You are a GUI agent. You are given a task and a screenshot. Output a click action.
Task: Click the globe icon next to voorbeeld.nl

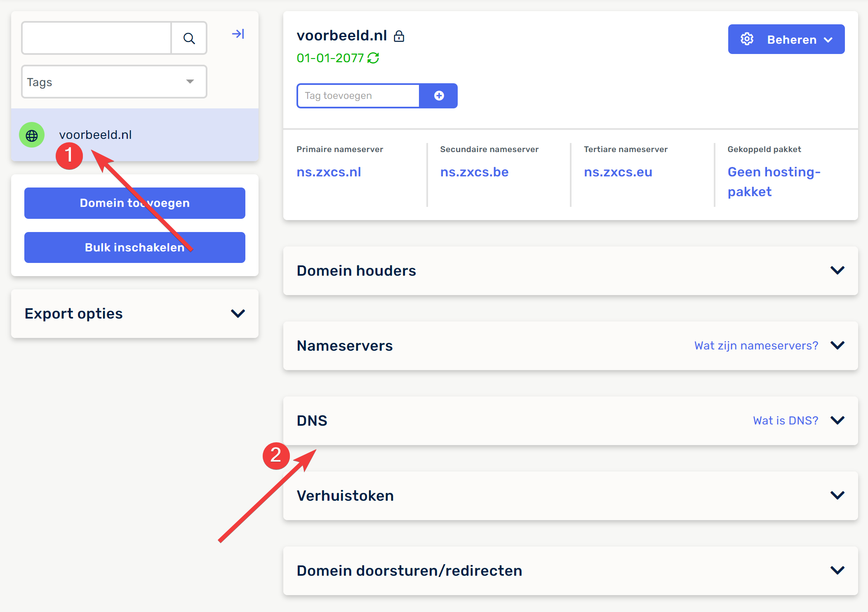click(x=32, y=135)
